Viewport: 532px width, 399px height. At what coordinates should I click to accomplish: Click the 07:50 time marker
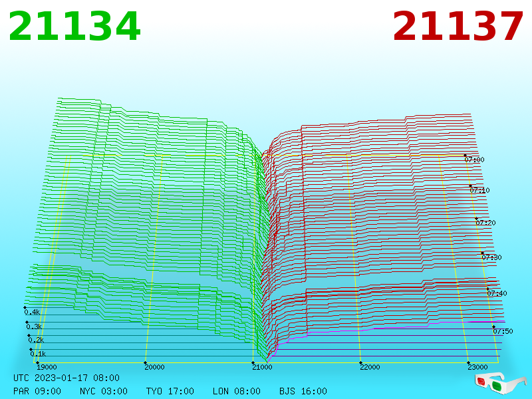(503, 331)
